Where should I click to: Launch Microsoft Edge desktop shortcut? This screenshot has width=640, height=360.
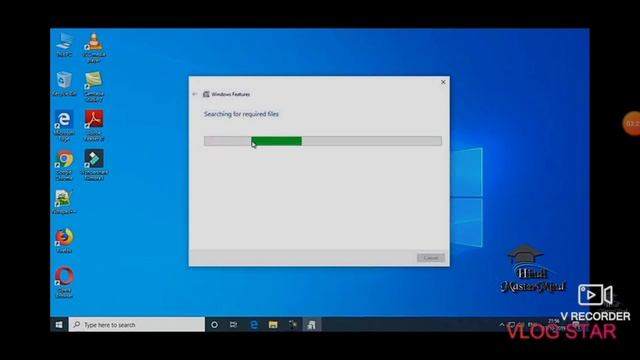click(64, 126)
